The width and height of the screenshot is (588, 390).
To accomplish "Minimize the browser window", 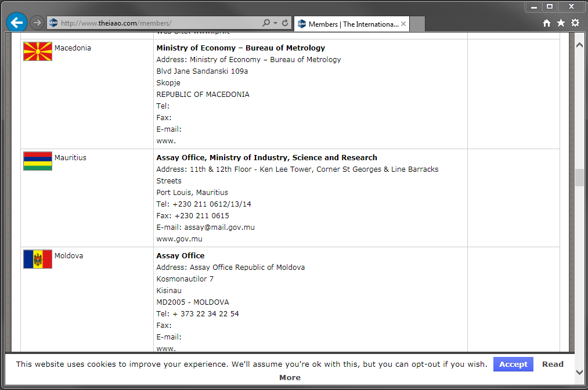I will pos(534,7).
